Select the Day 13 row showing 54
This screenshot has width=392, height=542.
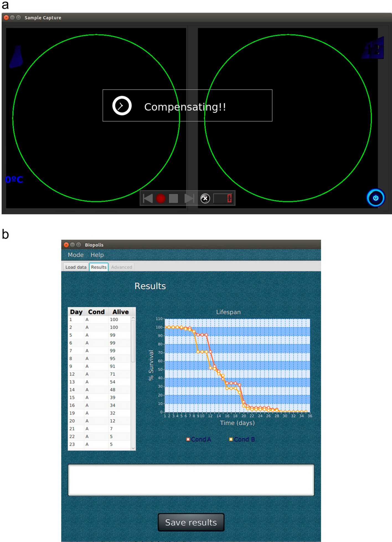[x=99, y=382]
